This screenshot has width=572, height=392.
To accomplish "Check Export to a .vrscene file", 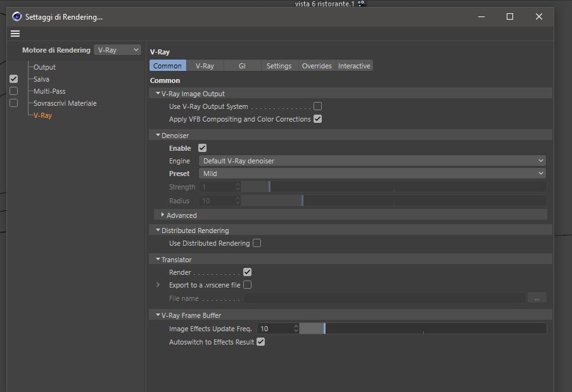I will 247,285.
